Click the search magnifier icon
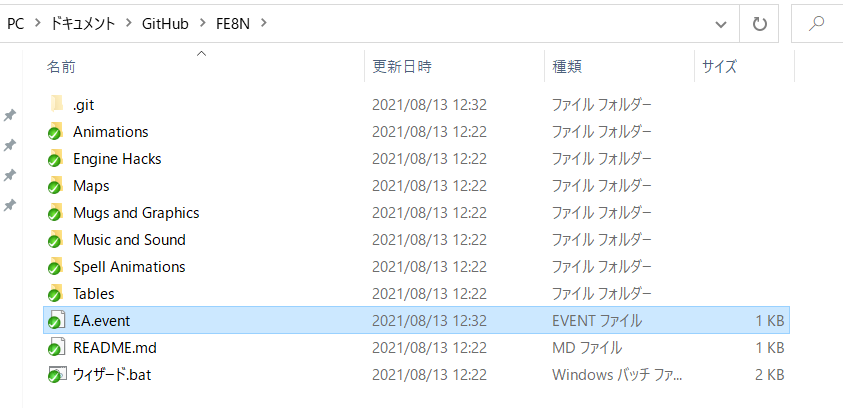 pyautogui.click(x=816, y=23)
